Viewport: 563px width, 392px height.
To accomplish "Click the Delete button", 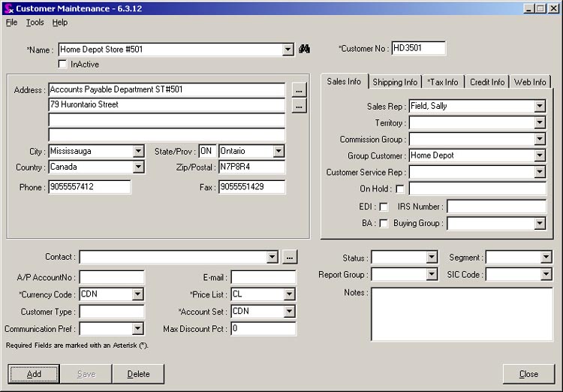I will (138, 374).
